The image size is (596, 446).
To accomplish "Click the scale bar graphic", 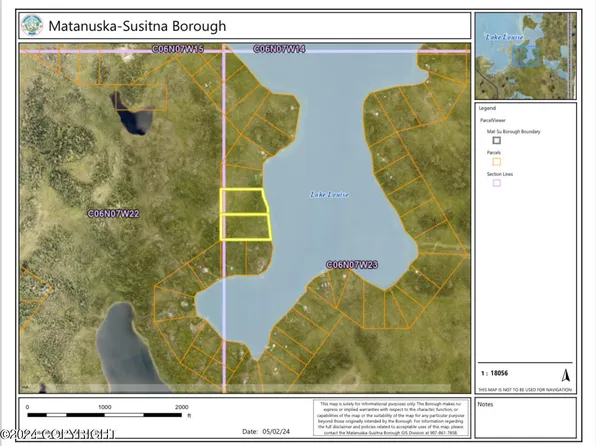I will (105, 415).
